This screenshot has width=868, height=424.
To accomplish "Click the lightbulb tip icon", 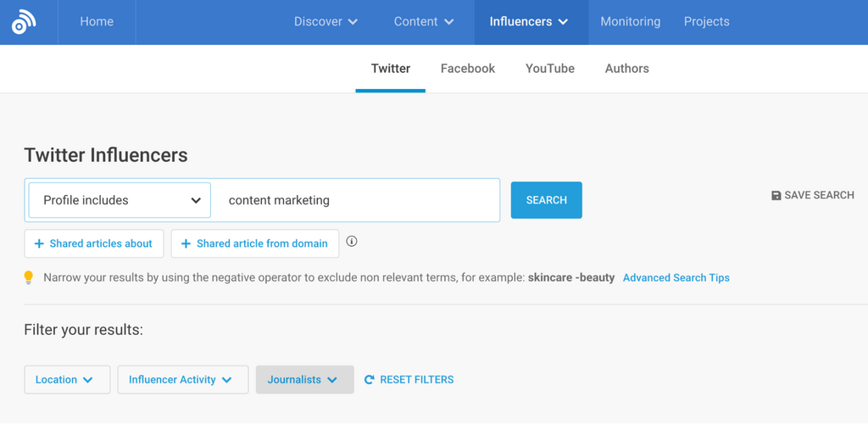I will click(29, 277).
